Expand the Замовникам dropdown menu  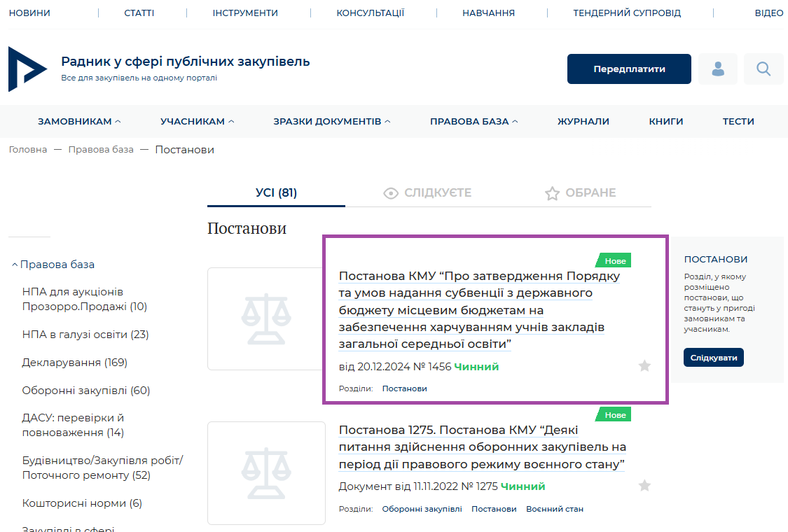(x=79, y=122)
